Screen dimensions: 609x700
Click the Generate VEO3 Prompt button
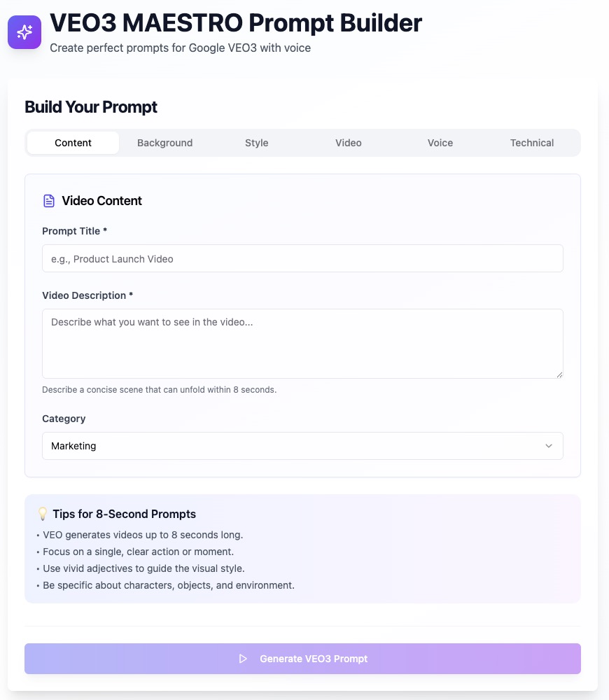coord(302,659)
